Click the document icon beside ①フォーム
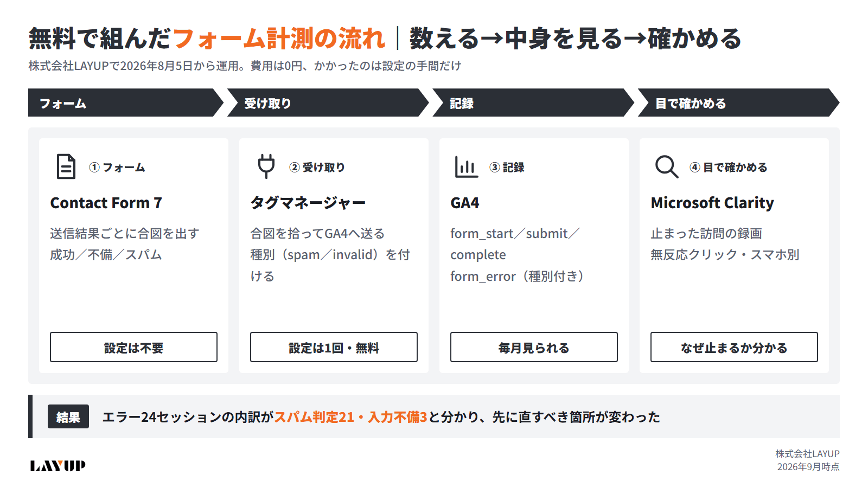Image resolution: width=868 pixels, height=488 pixels. (66, 166)
